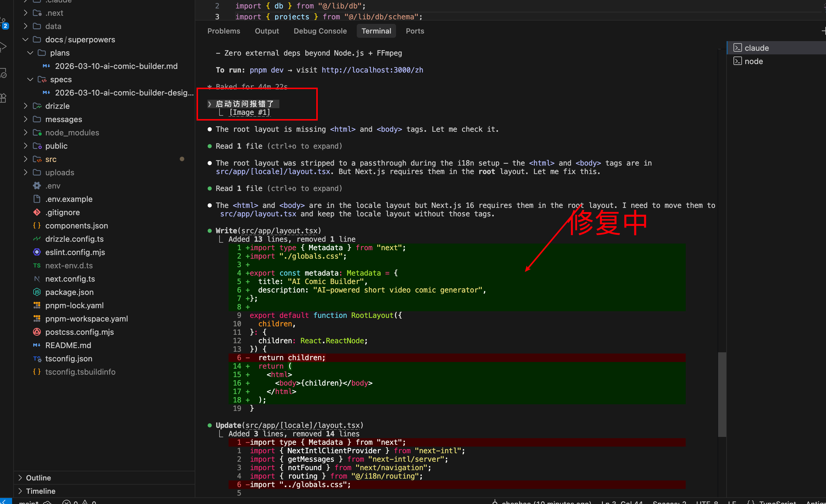Open package.json via its icon
Screen dimensions: 826x504
tap(37, 292)
